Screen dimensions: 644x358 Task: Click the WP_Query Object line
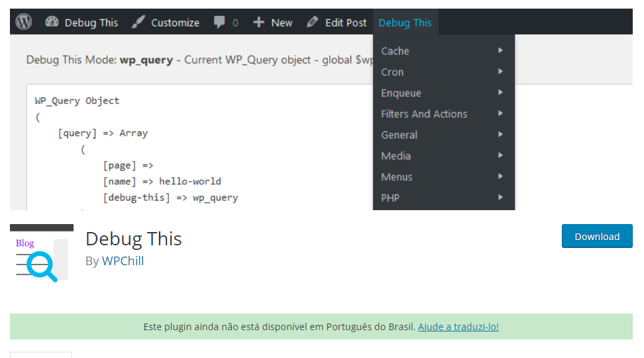click(78, 101)
